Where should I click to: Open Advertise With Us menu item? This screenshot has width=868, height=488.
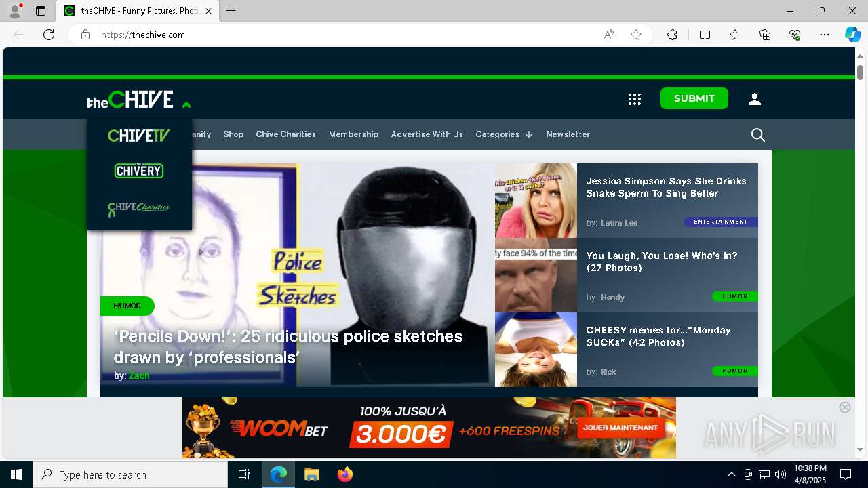click(x=427, y=134)
